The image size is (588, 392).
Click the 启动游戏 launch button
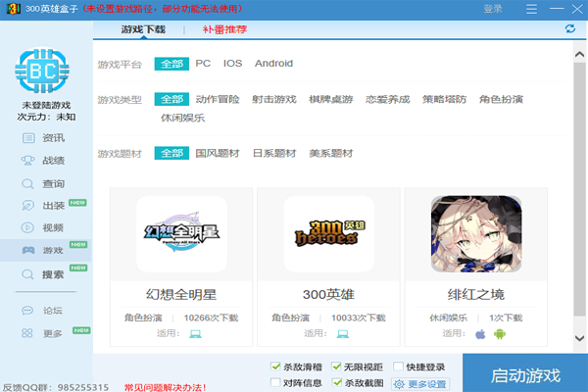tap(525, 372)
